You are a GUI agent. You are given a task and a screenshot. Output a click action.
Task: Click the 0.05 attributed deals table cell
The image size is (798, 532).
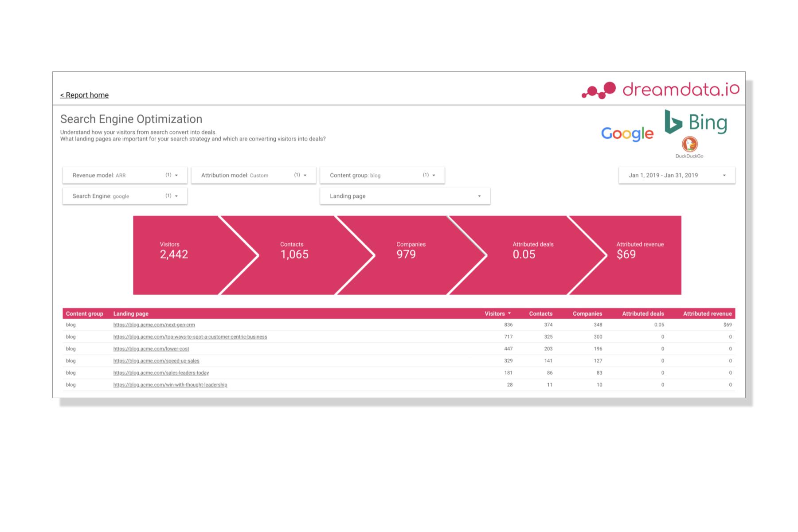[x=659, y=325]
